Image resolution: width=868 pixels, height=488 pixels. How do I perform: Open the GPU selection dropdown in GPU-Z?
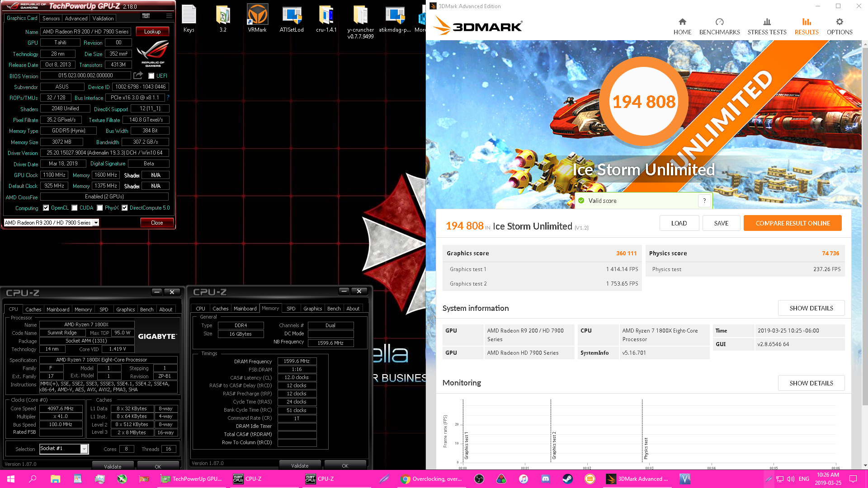(x=96, y=223)
